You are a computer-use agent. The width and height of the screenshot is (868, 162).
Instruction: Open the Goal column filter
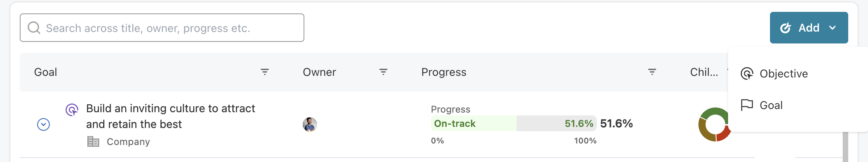pos(265,72)
